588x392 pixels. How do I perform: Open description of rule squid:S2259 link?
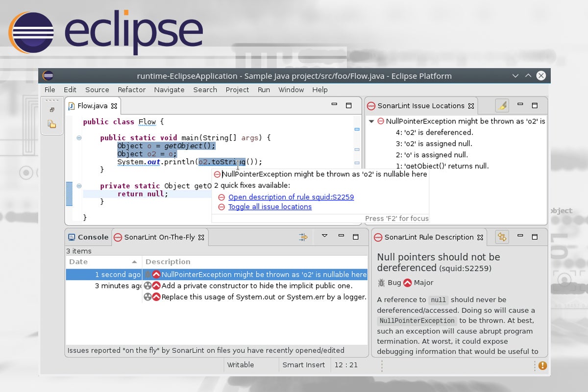coord(291,197)
